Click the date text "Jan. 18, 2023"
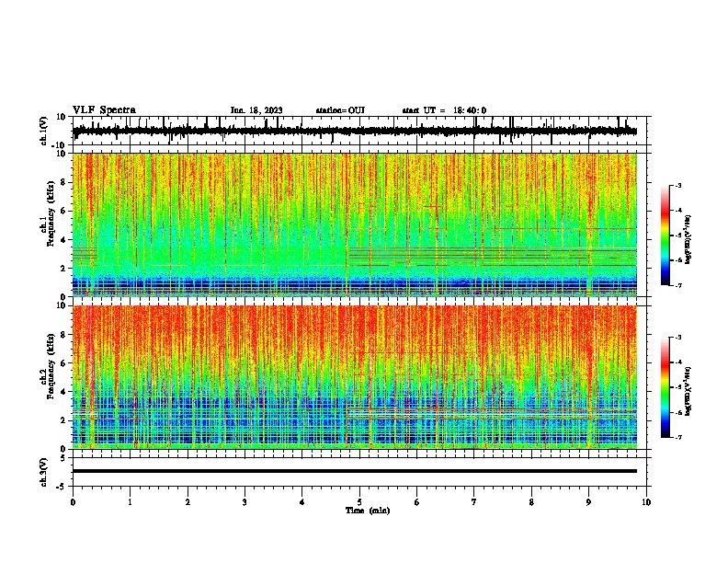Viewport: 728px width, 563px height. 256,110
